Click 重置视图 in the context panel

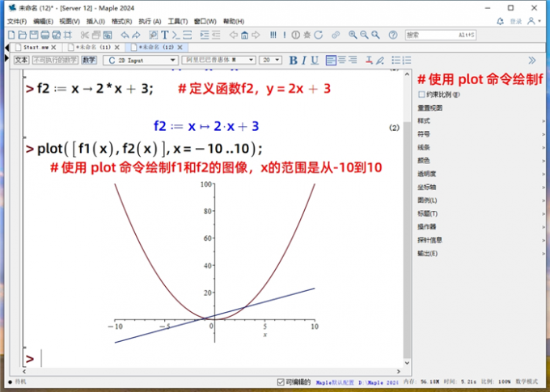click(x=430, y=107)
